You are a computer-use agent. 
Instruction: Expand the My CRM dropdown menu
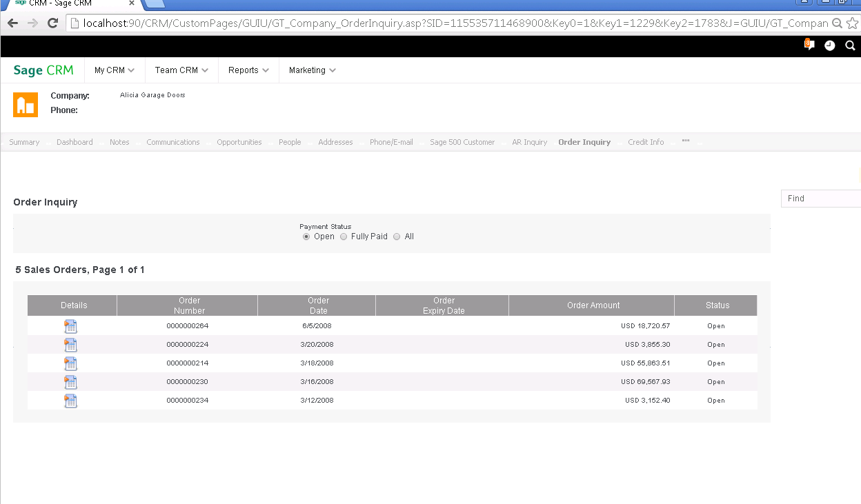pos(114,70)
